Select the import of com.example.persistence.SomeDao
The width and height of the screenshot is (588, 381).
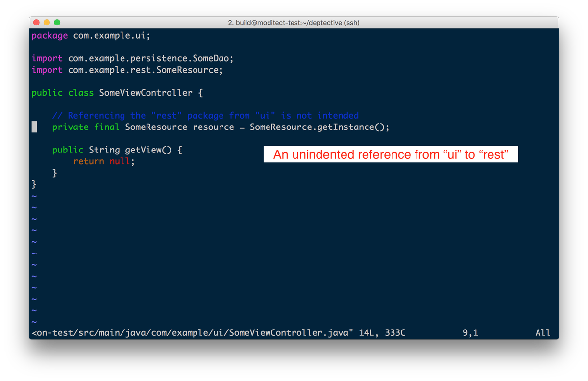point(132,58)
